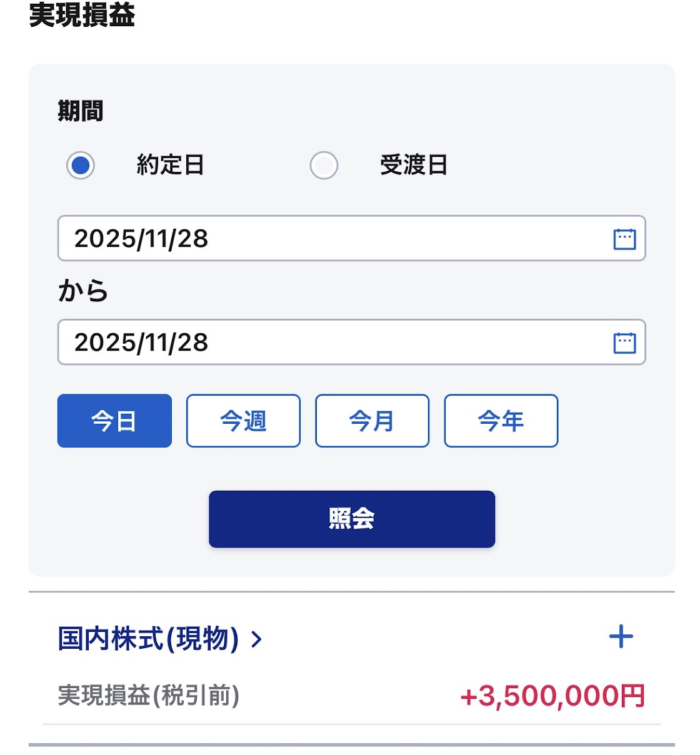Image resolution: width=700 pixels, height=755 pixels.
Task: Click the +3,500,000円 profit amount
Action: (x=552, y=696)
